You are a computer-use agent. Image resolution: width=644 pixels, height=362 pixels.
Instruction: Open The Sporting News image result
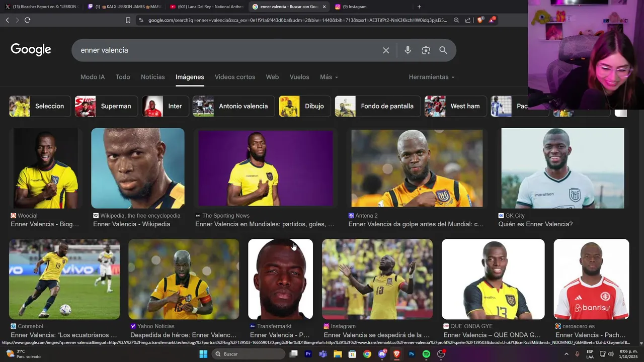(266, 168)
